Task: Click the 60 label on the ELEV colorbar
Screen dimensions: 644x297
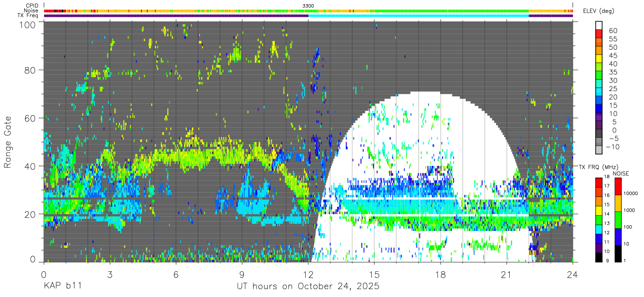Action: coord(613,31)
